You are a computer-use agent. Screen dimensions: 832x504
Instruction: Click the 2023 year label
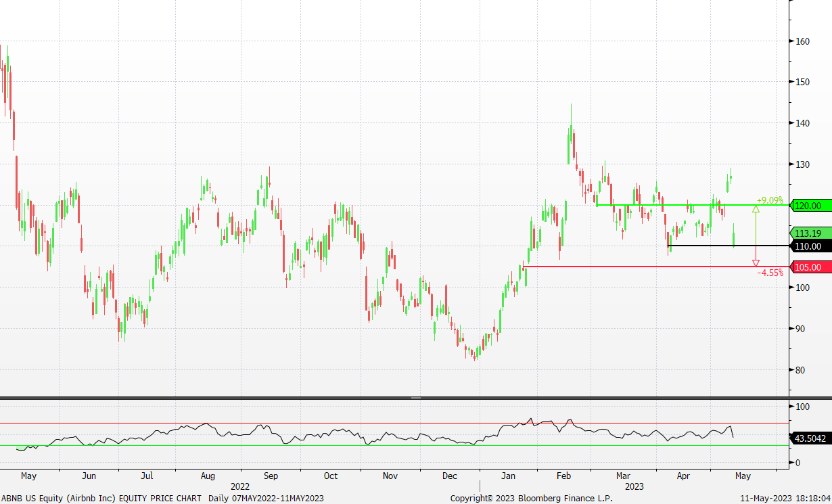point(634,486)
